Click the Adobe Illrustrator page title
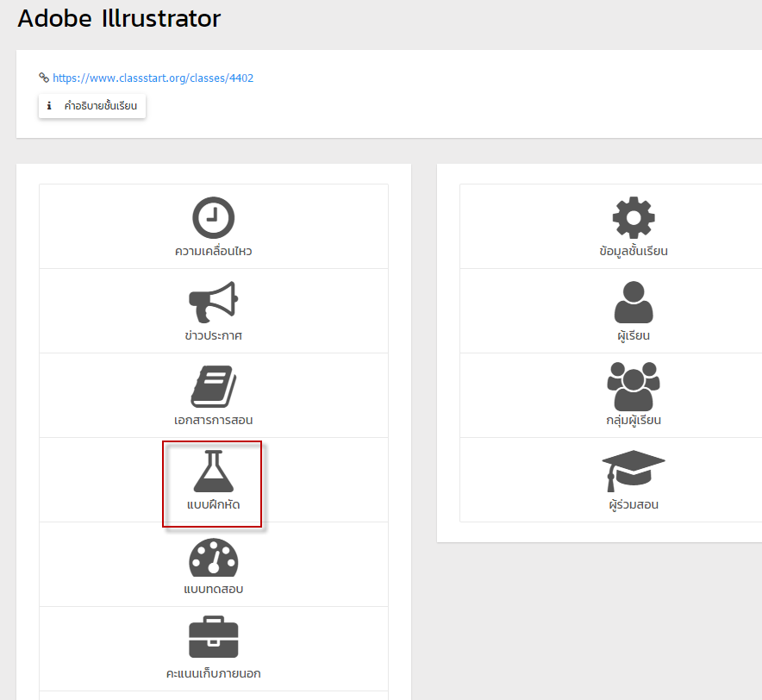This screenshot has height=700, width=762. [x=119, y=18]
